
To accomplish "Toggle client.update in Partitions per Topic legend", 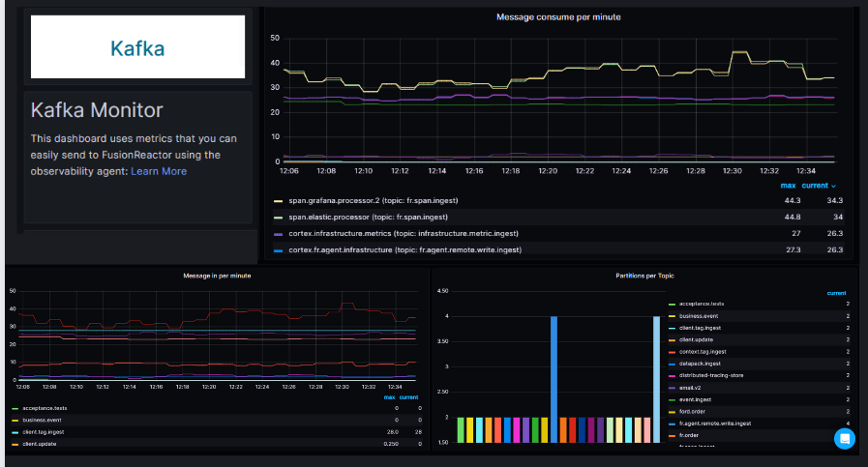I will [x=696, y=339].
